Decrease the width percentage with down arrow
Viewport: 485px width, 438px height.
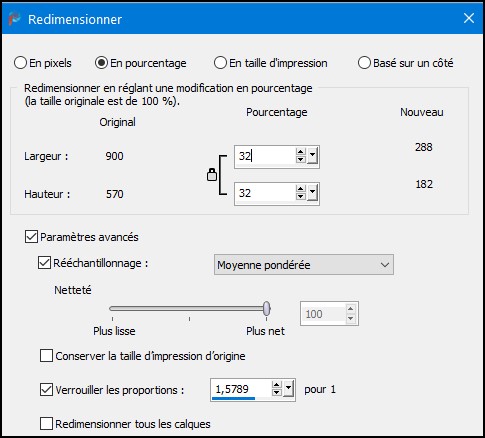[x=300, y=160]
